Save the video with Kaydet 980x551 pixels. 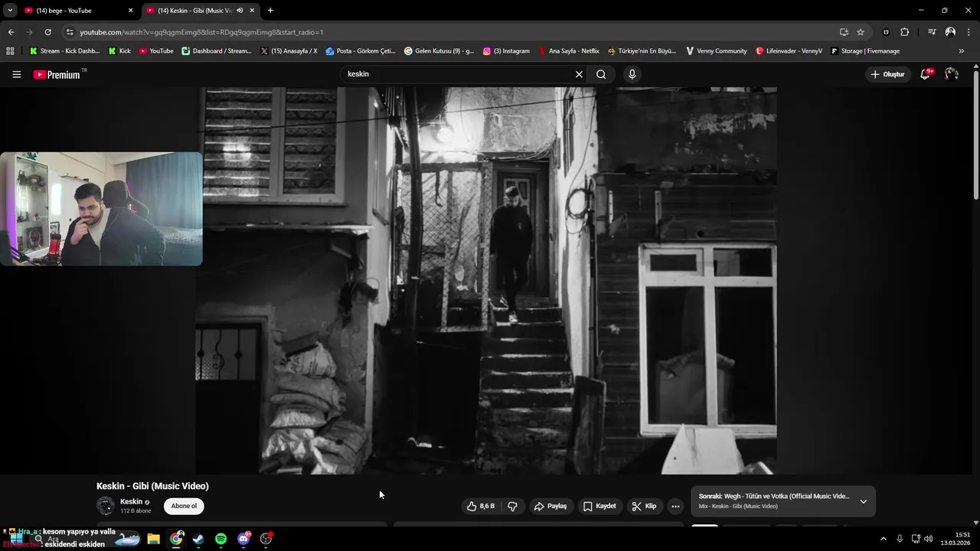[599, 506]
